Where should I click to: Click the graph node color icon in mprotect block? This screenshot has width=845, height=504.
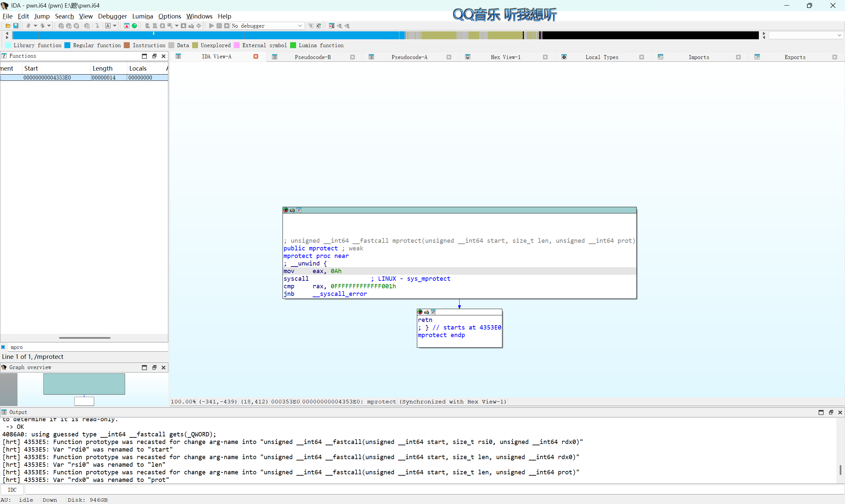(286, 210)
